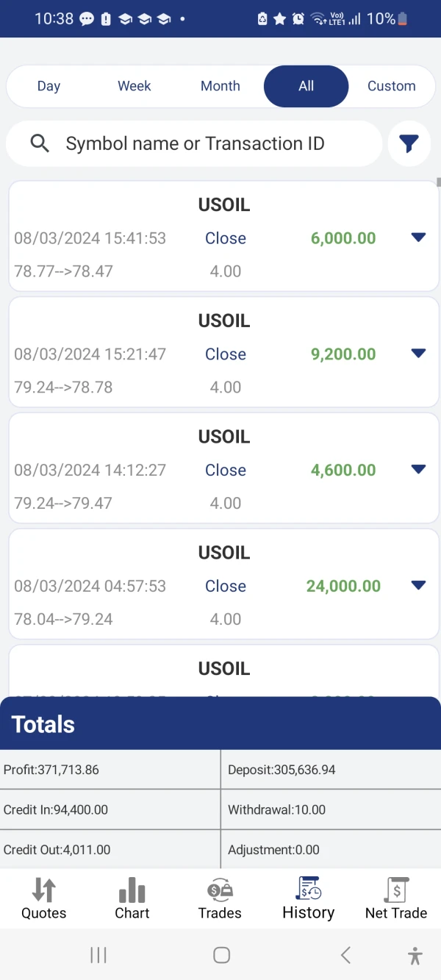Expand the 6,000.00 USOIL trade details
This screenshot has width=441, height=980.
pyautogui.click(x=418, y=237)
